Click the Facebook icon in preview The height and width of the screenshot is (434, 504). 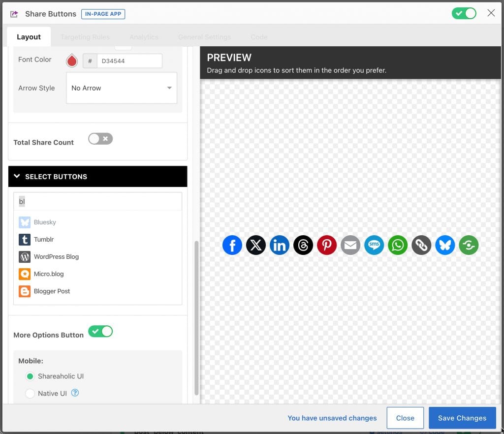[232, 245]
